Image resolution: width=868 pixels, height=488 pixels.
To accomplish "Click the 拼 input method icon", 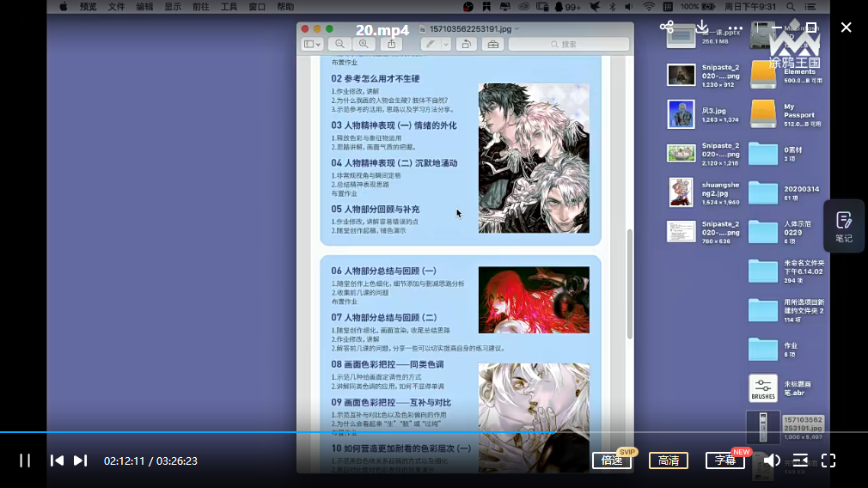I will coord(668,7).
